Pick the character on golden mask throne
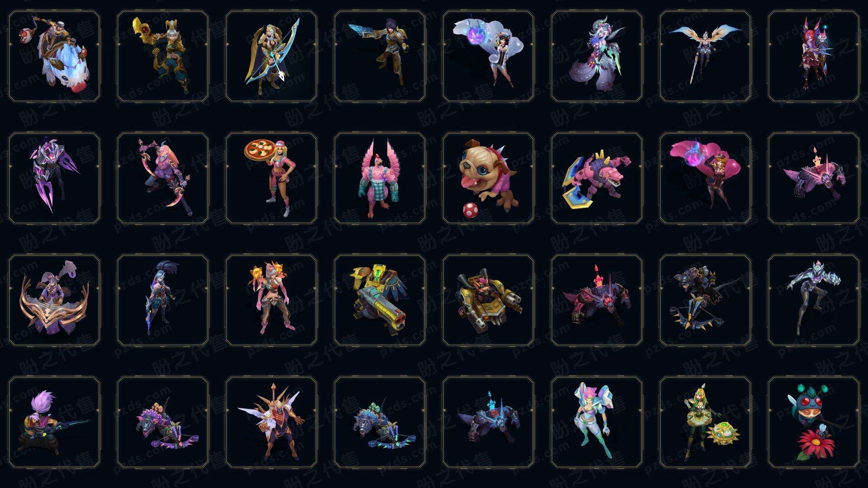The image size is (868, 488). [x=54, y=300]
